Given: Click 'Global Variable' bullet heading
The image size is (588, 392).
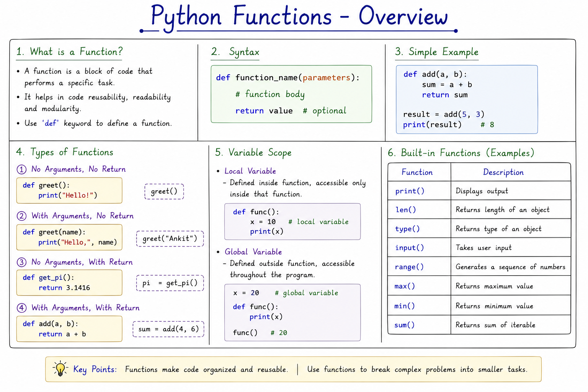Looking at the screenshot, I should pos(253,252).
